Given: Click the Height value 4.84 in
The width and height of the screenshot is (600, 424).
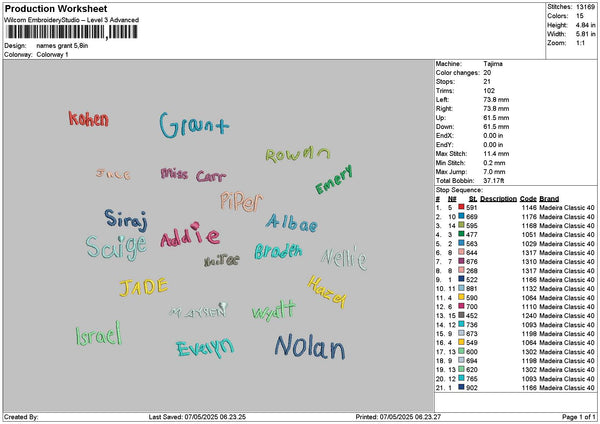Looking at the screenshot, I should tap(585, 25).
